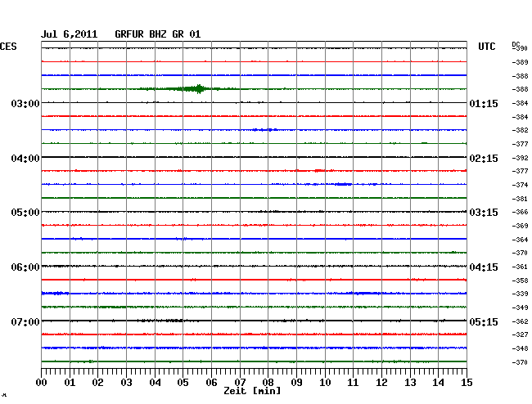Click the DC offset value -392

pyautogui.click(x=520, y=158)
